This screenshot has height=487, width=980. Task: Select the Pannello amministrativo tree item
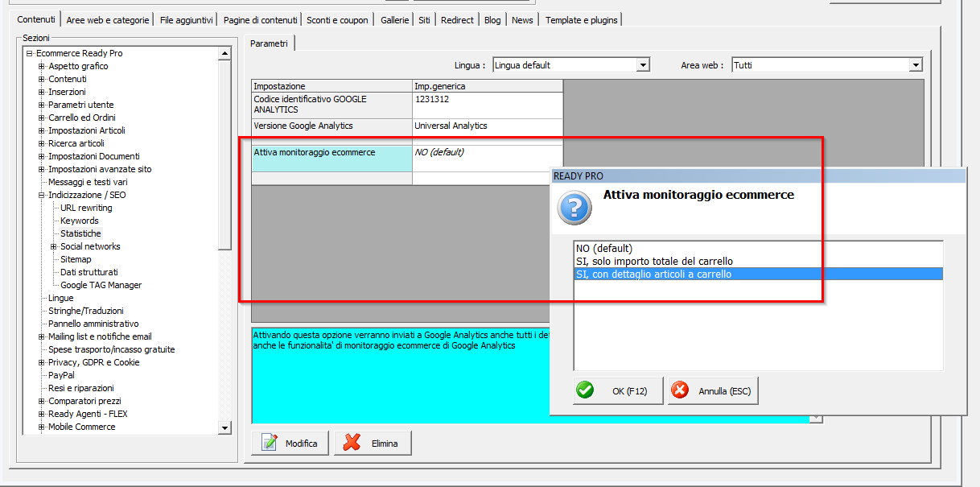(93, 324)
